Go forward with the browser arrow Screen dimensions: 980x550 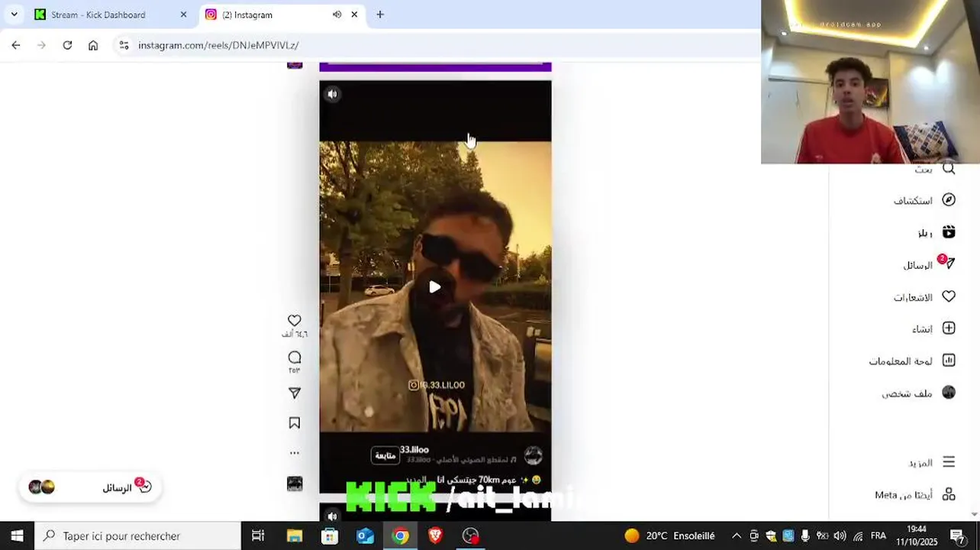pyautogui.click(x=41, y=45)
